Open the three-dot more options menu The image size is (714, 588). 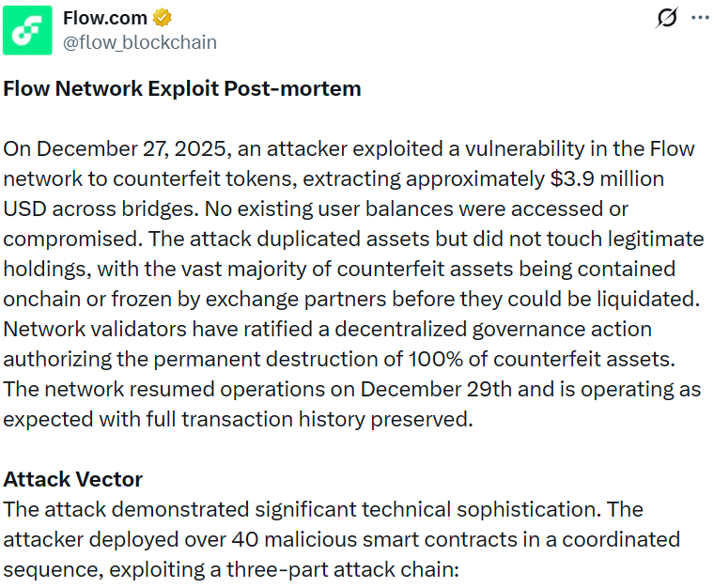pos(700,18)
